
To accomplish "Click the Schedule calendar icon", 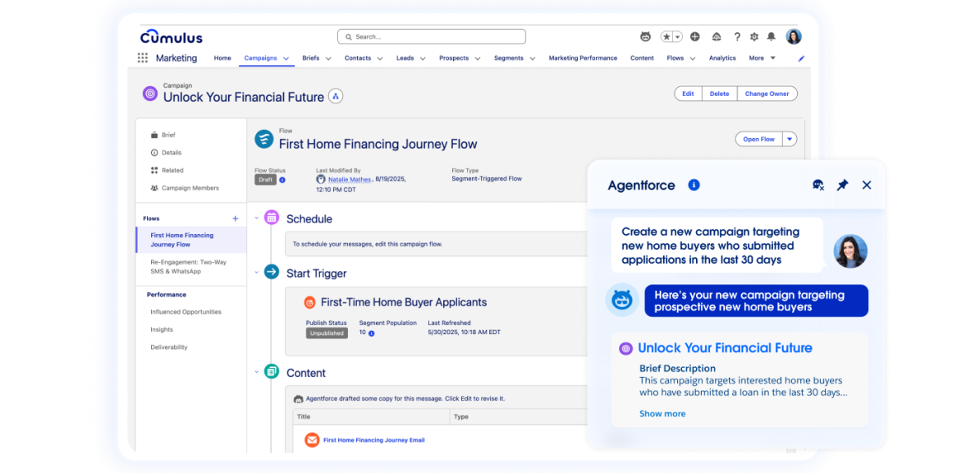I will tap(271, 218).
